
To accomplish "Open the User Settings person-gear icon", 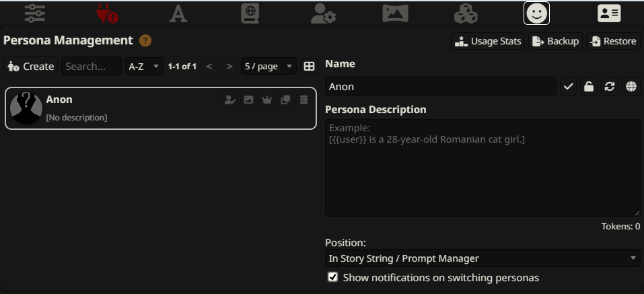I will coord(323,13).
